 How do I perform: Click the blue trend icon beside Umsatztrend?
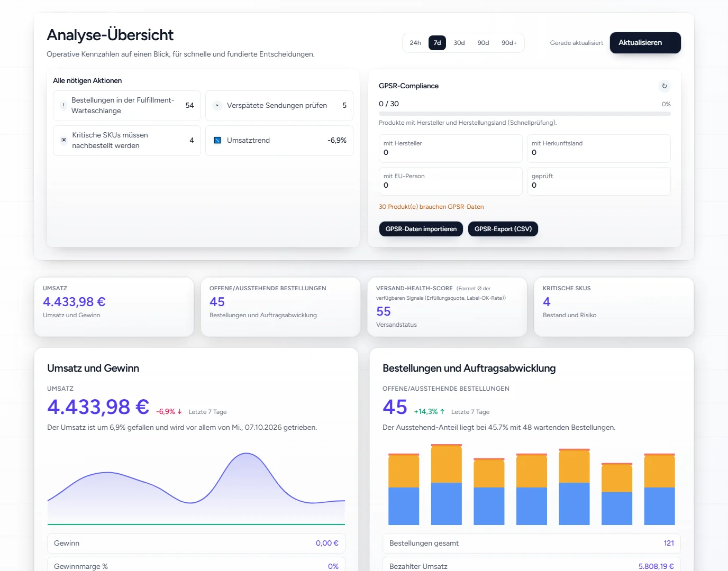(217, 140)
